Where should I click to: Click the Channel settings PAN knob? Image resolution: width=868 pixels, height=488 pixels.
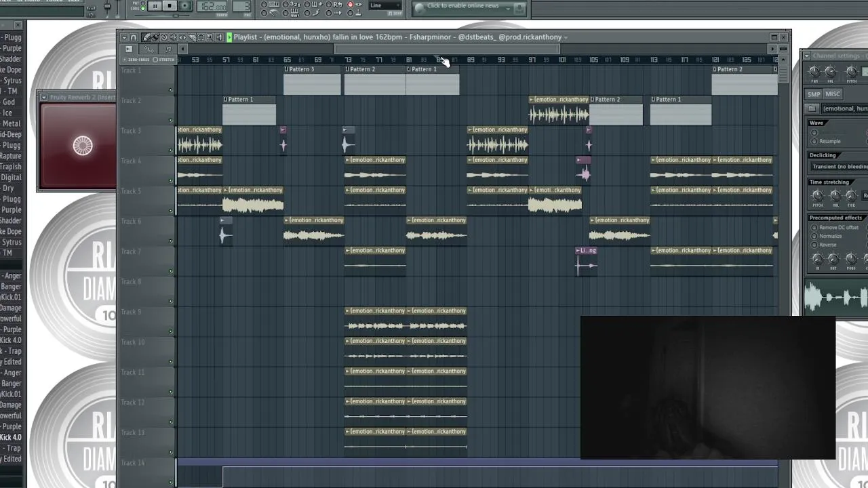coord(814,71)
